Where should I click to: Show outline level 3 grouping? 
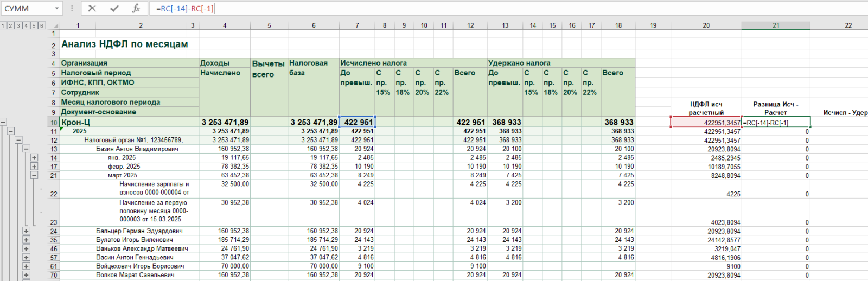click(18, 25)
